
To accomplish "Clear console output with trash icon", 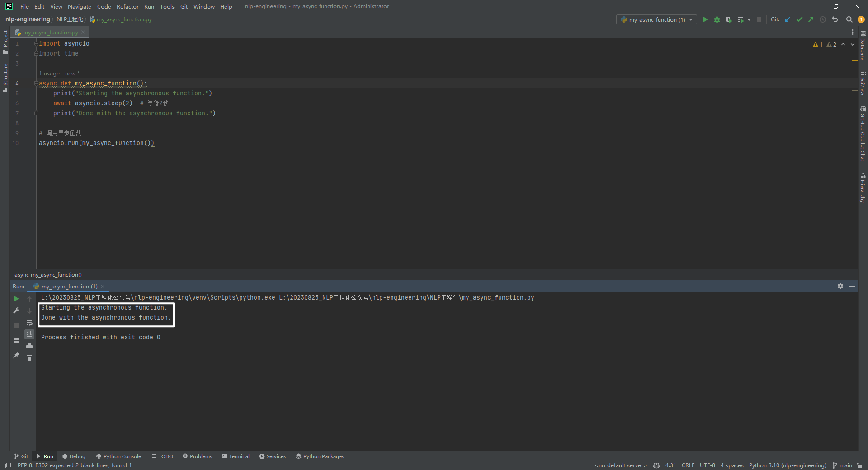I will pos(29,358).
